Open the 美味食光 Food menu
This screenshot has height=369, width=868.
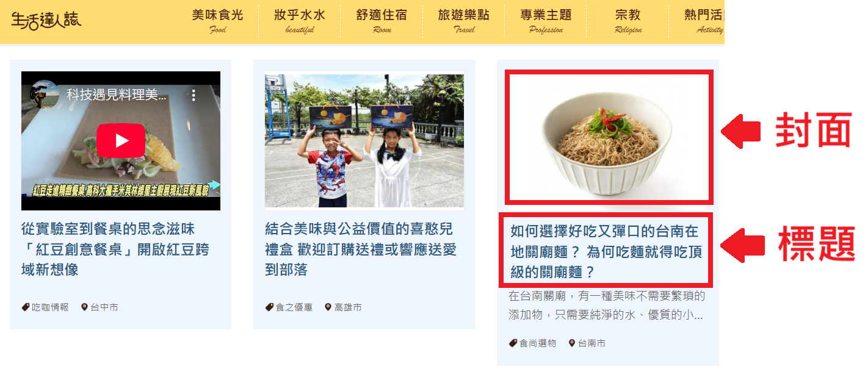[x=217, y=21]
